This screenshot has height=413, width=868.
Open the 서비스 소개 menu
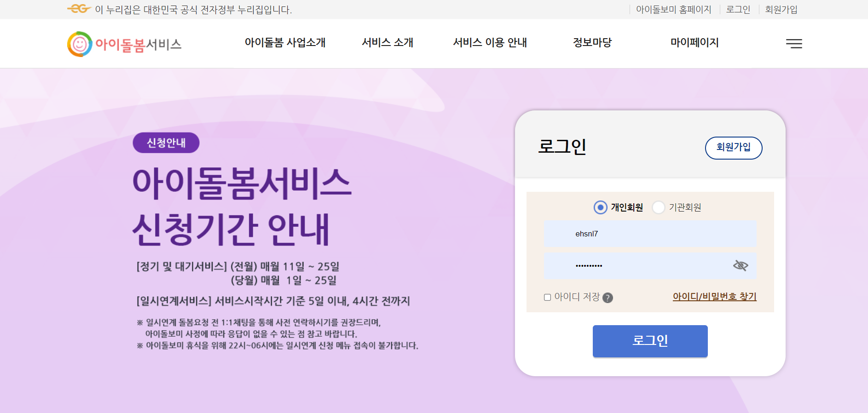point(388,42)
